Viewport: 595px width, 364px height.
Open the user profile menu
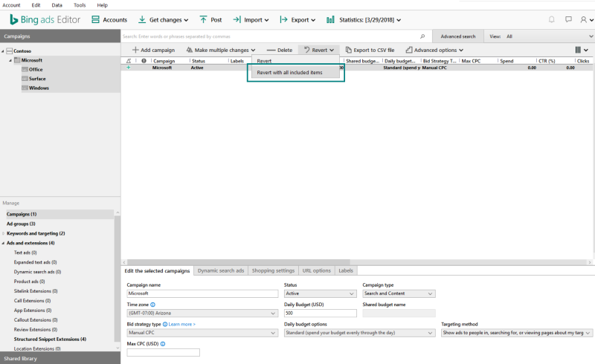[x=586, y=20]
